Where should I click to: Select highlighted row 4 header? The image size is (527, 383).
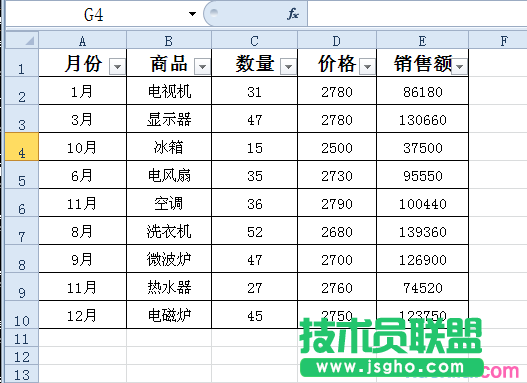coord(22,146)
